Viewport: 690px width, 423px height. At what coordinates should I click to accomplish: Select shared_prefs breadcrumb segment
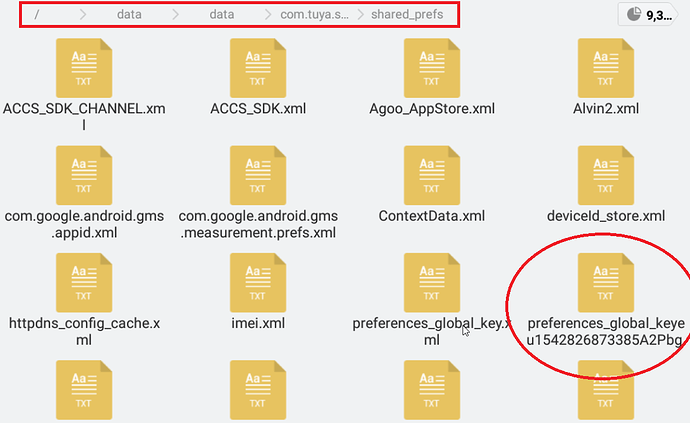(x=407, y=15)
